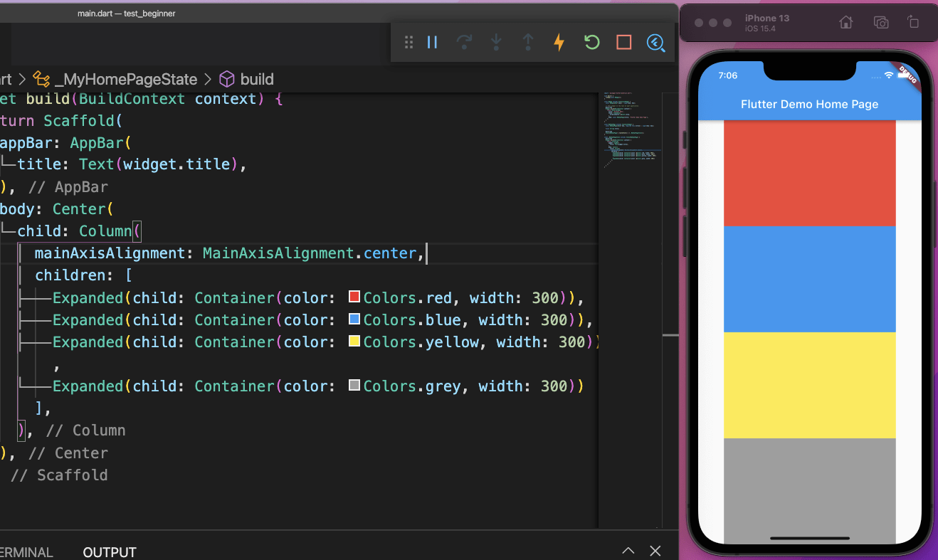
Task: Click MainAxisAlignment.center in the code
Action: point(309,253)
